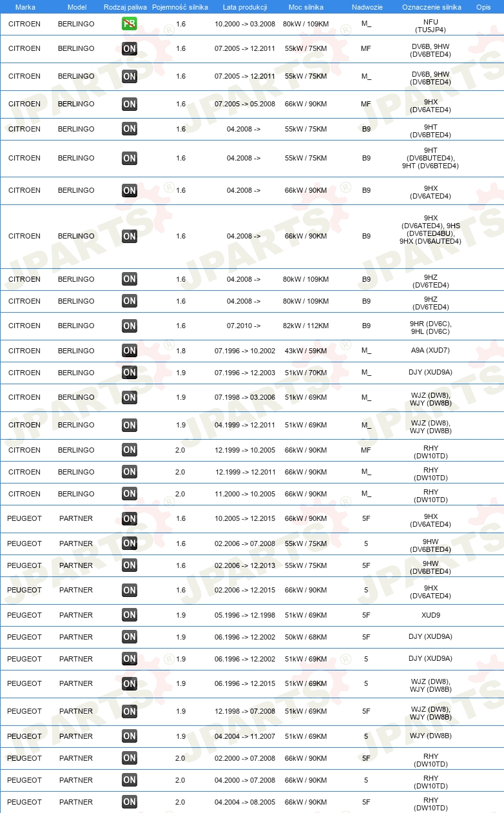Viewport: 504px width, 813px height.
Task: Click the Oznaczenie silnika column header
Action: [431, 7]
